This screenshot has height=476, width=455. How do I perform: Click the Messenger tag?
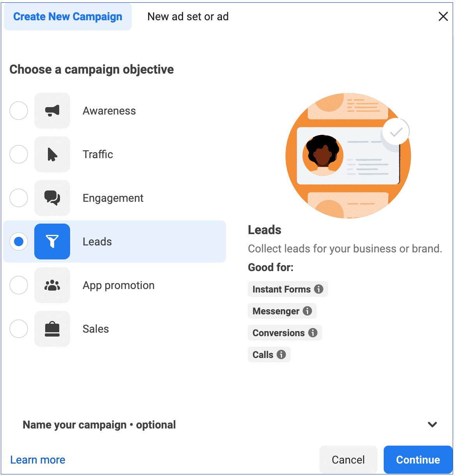point(282,311)
